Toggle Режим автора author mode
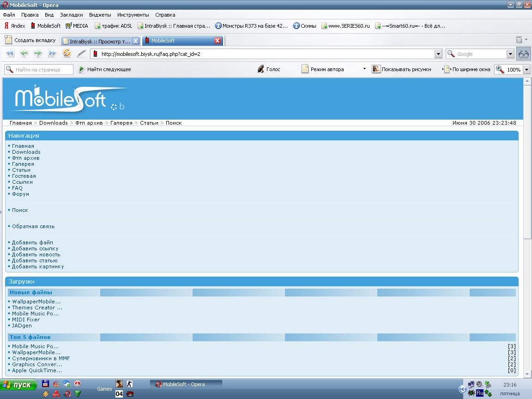The width and height of the screenshot is (532, 399). click(323, 69)
